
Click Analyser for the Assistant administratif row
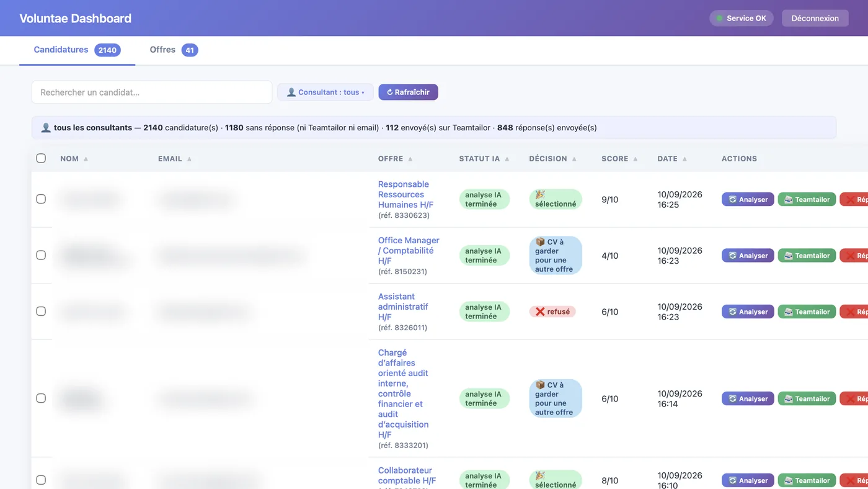[748, 312]
